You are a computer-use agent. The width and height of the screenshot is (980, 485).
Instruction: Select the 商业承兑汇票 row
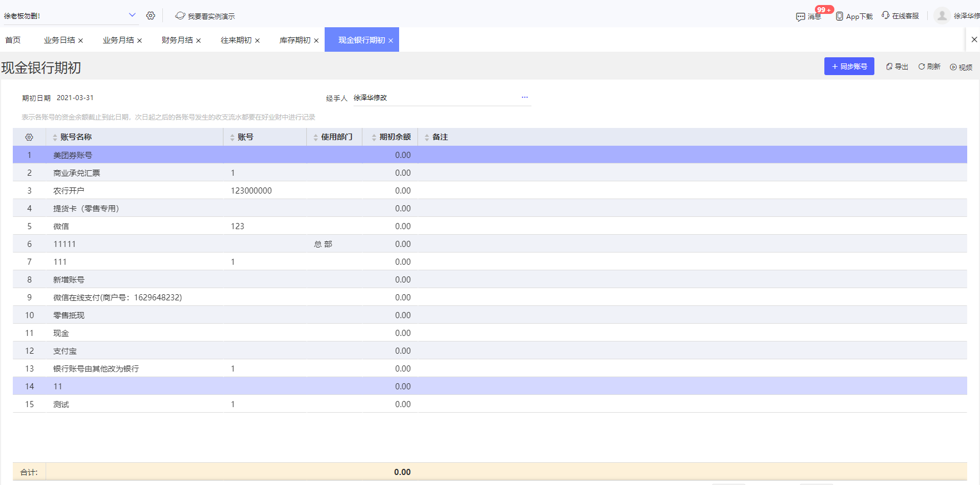pos(490,173)
